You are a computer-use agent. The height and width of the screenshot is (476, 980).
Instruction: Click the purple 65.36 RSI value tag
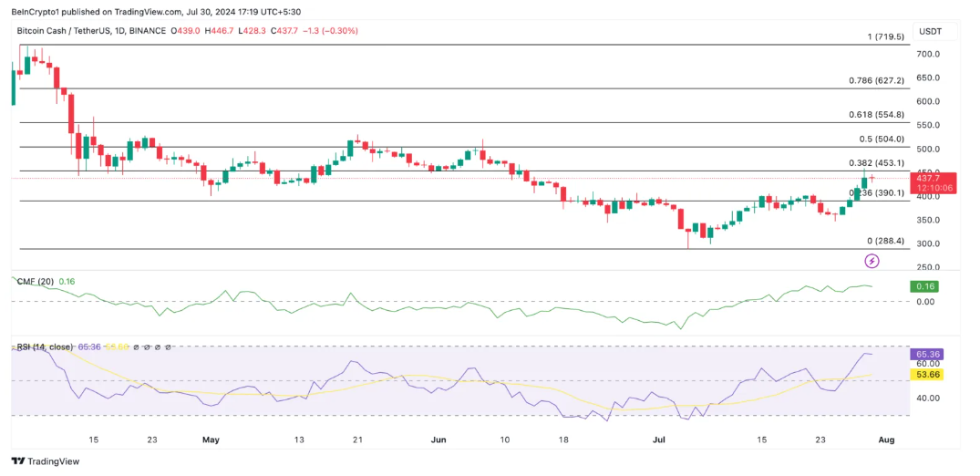pos(928,354)
